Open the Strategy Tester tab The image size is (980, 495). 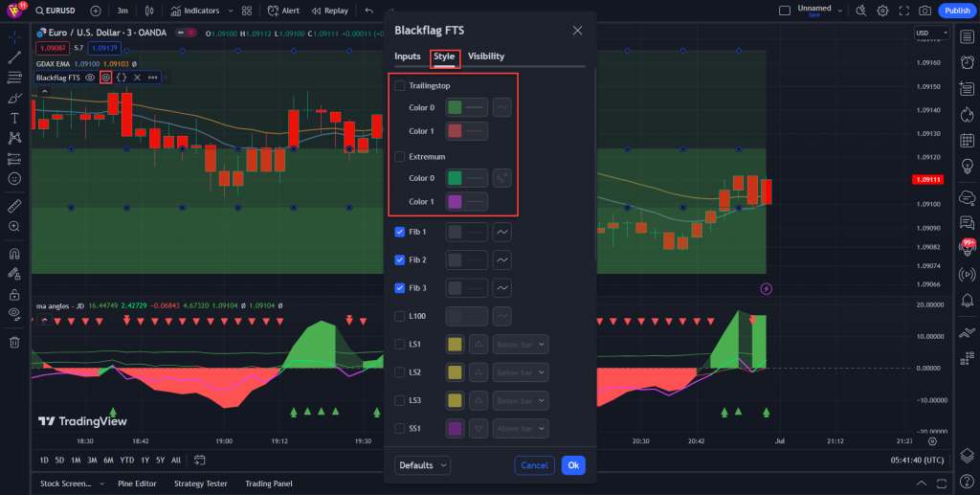click(x=201, y=484)
